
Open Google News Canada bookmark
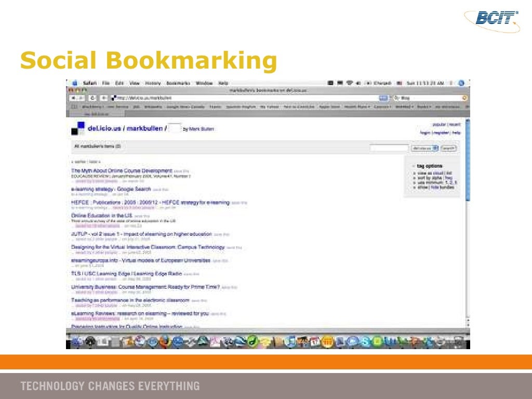click(x=185, y=107)
